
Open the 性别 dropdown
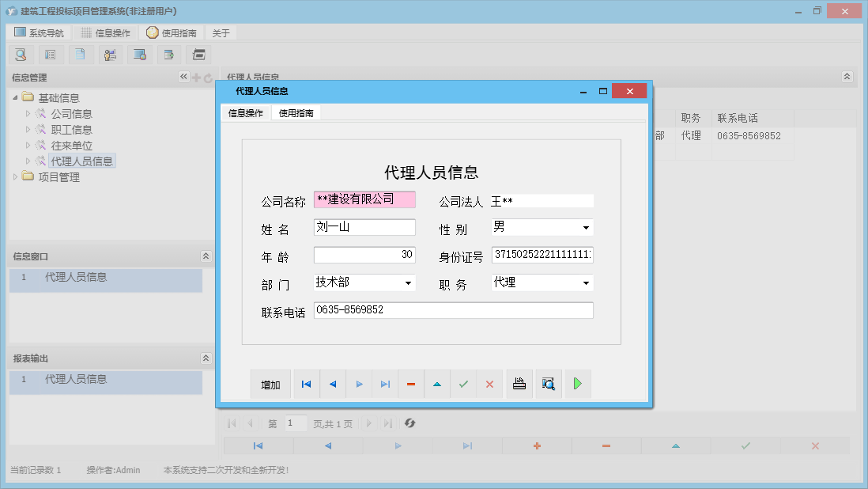tap(587, 227)
